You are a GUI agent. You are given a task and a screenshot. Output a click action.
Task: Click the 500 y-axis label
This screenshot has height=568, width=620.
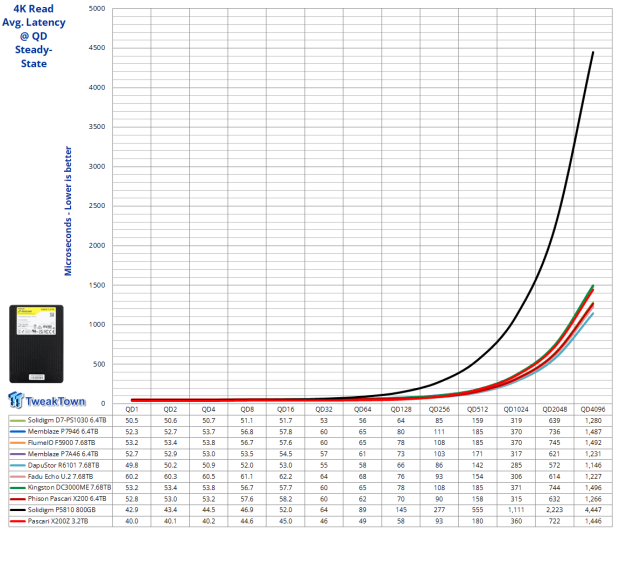pyautogui.click(x=99, y=364)
